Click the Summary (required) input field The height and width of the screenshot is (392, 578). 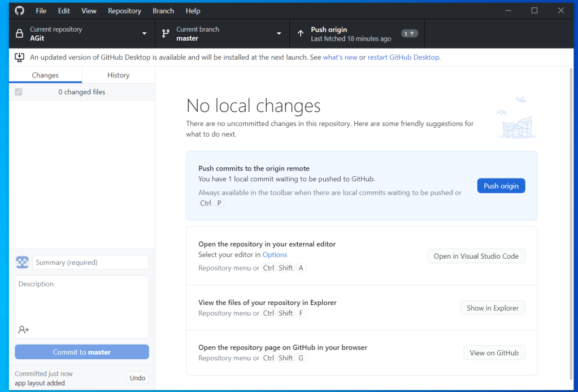coord(91,262)
